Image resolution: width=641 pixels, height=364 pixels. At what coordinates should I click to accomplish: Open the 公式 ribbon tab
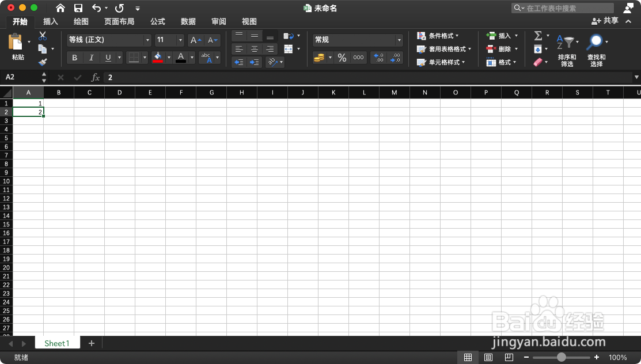pos(157,21)
